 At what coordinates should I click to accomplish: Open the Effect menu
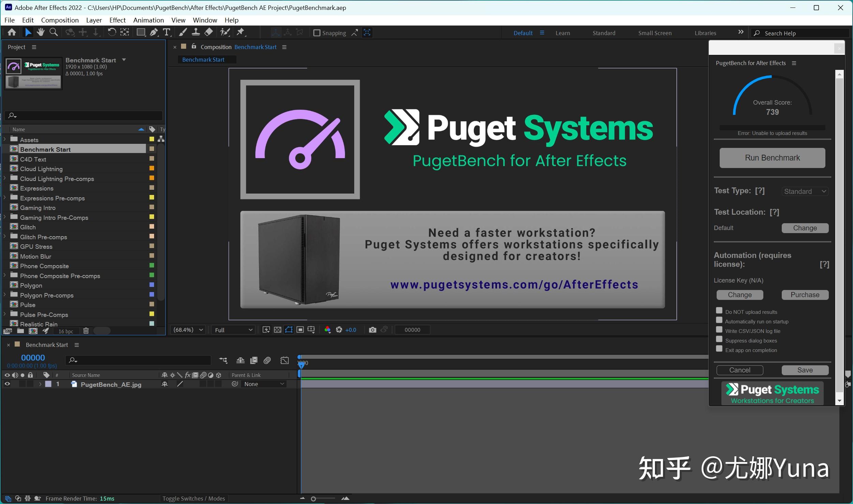117,20
